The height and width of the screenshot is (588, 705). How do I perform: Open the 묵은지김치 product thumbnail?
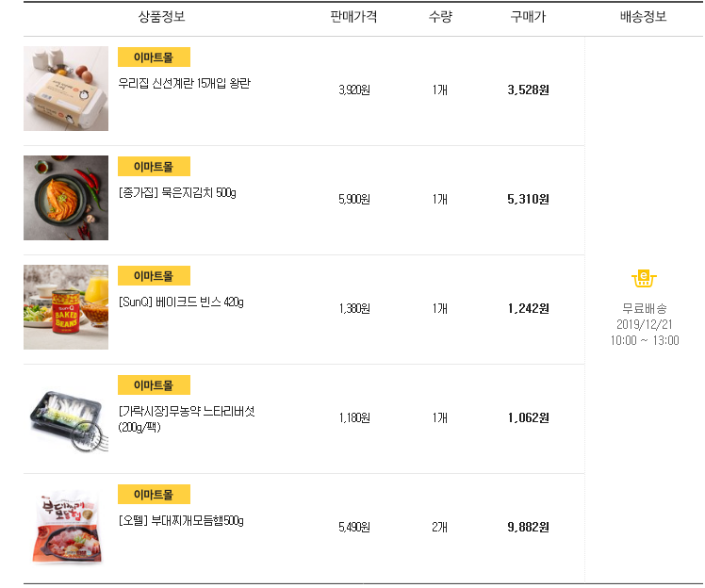pos(66,198)
